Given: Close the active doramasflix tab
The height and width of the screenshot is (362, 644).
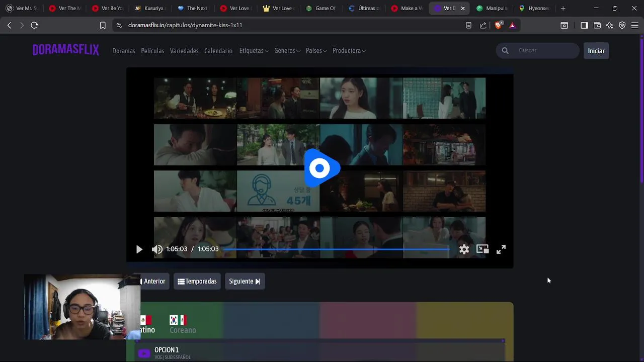Looking at the screenshot, I should coord(463,8).
